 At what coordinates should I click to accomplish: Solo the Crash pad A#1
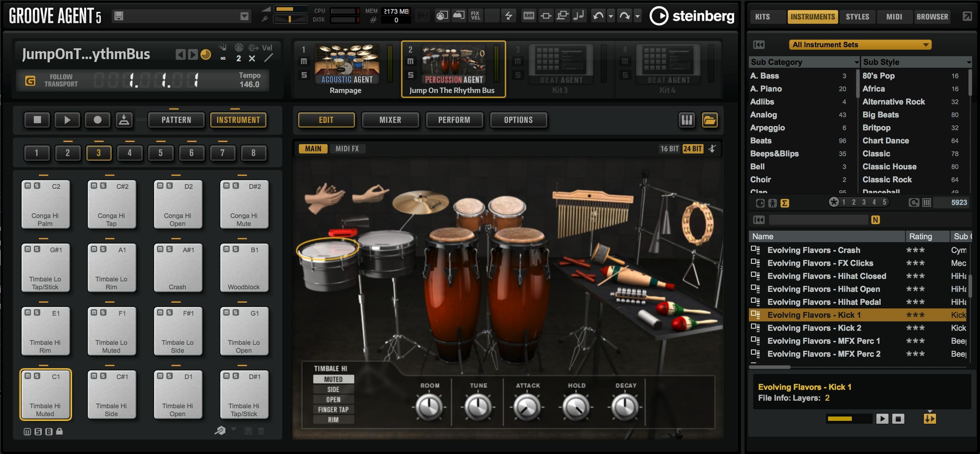coord(169,249)
